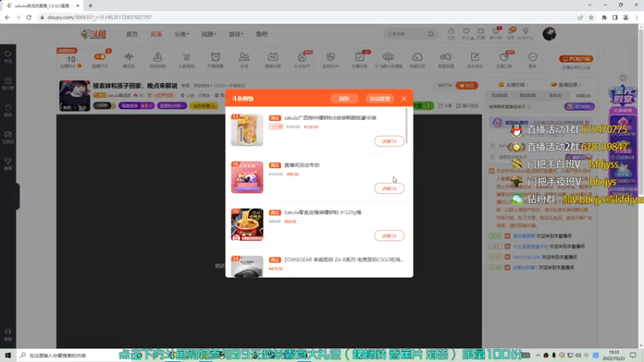Reload the page using browser refresh
Image resolution: width=644 pixels, height=362 pixels.
[29, 17]
